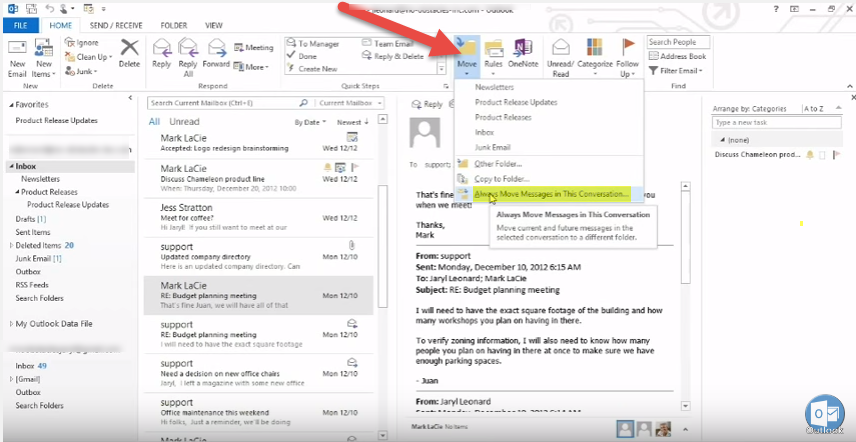Open the Clean Up dropdown

click(88, 57)
